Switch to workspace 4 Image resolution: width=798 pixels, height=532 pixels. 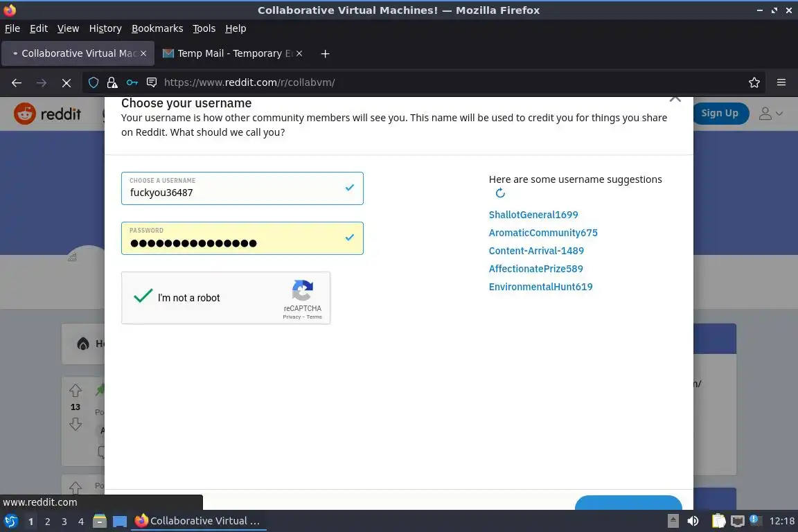click(x=81, y=522)
